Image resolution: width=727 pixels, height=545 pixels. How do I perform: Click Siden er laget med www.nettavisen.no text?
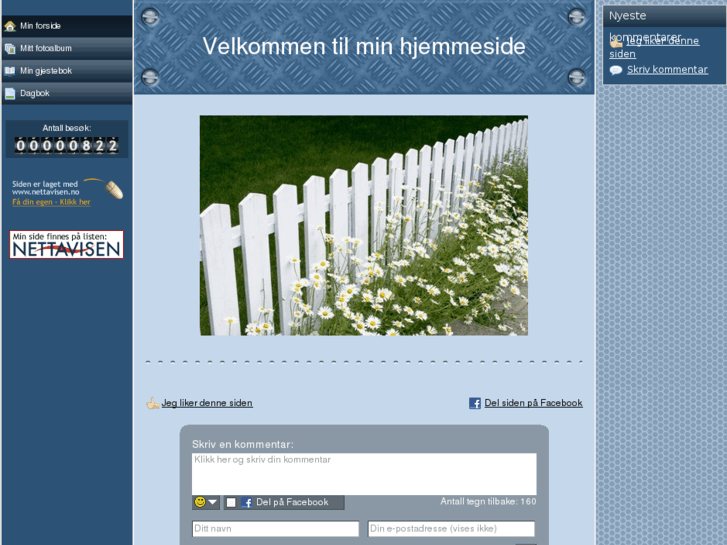[x=45, y=188]
